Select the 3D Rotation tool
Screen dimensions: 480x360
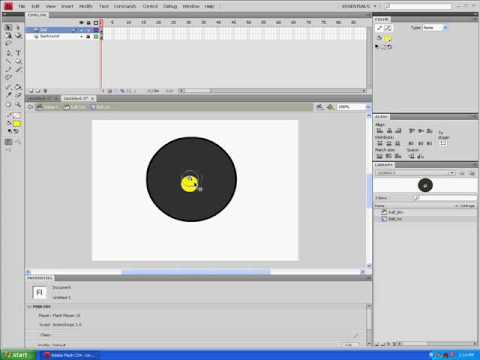(x=18, y=36)
